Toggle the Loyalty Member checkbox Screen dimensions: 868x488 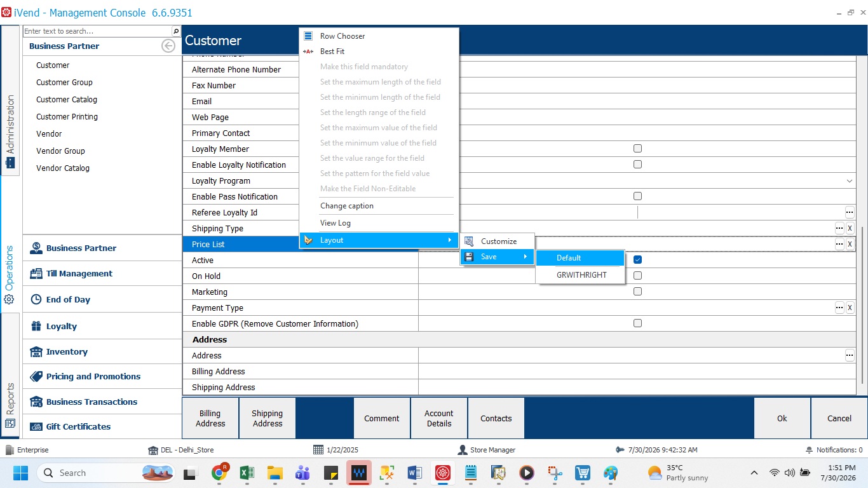point(637,149)
